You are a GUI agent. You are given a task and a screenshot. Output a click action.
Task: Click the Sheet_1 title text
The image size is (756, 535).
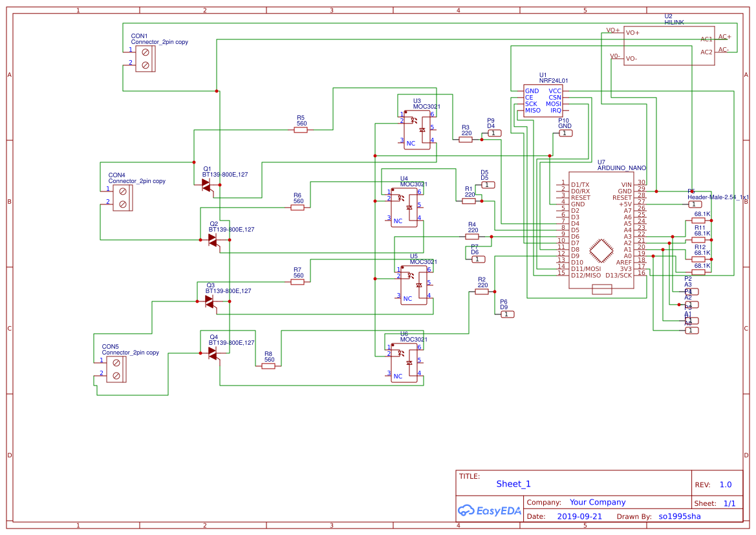[512, 483]
